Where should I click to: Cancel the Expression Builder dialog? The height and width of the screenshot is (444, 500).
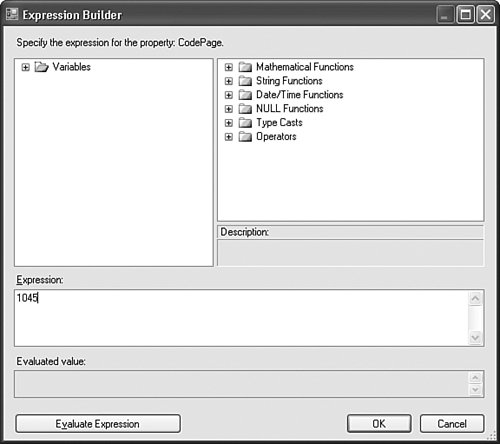(x=452, y=424)
